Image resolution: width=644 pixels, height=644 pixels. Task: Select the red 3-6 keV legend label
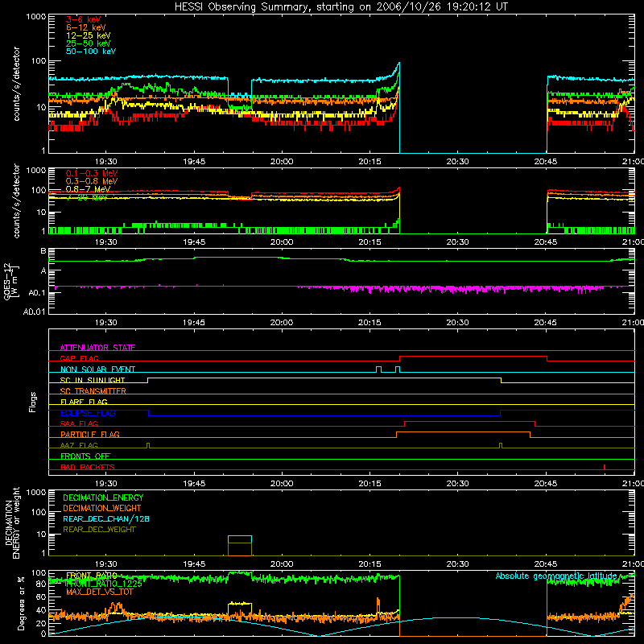click(x=84, y=19)
